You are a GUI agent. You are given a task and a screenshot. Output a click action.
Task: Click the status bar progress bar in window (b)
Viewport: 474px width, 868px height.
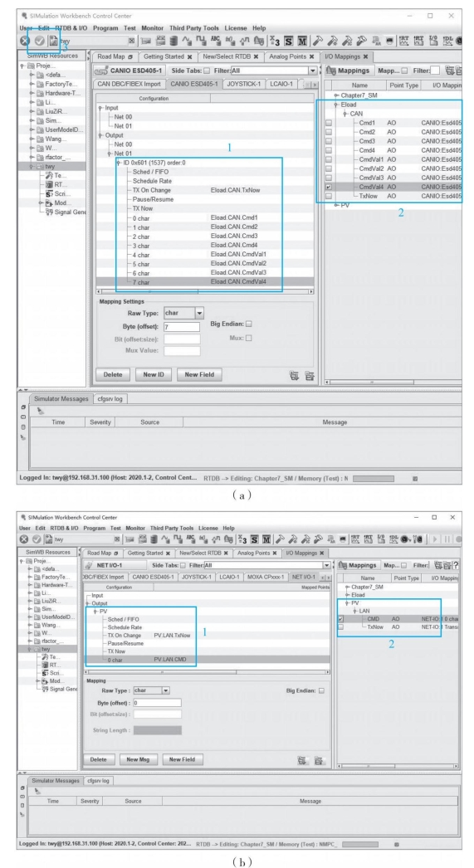(360, 845)
